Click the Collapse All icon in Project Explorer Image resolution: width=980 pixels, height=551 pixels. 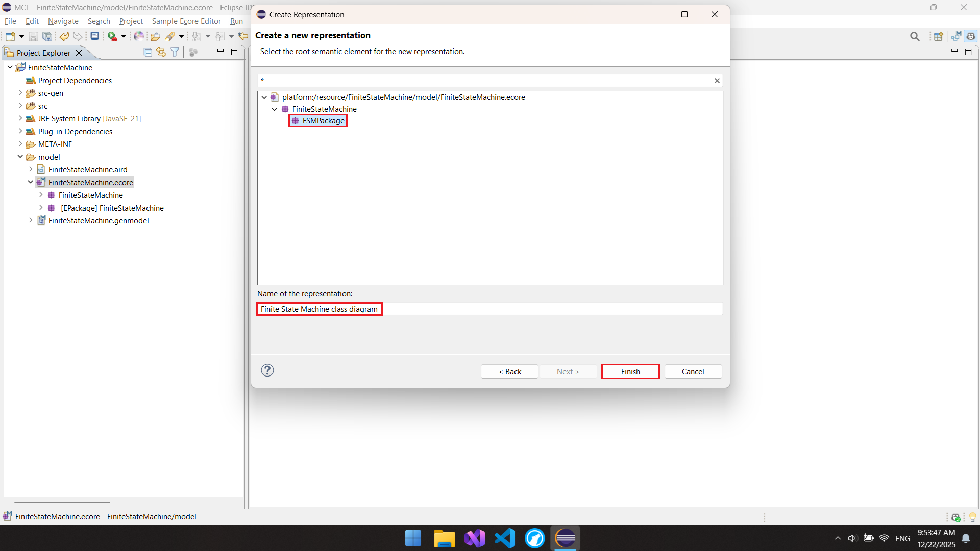point(148,53)
